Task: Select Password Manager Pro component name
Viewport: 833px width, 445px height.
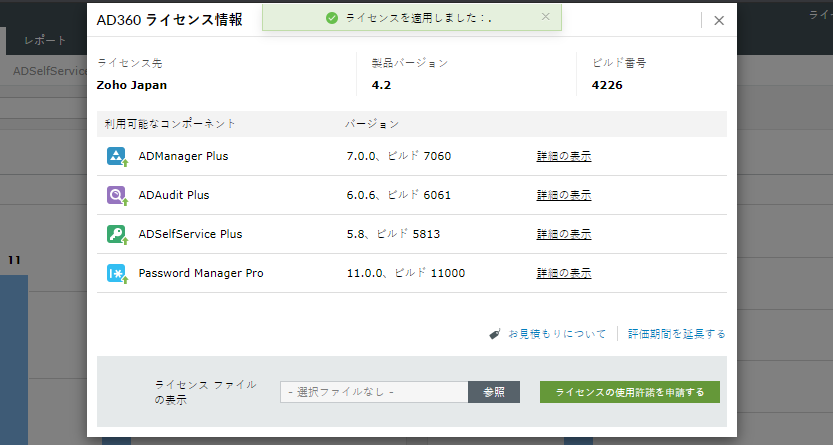Action: tap(201, 273)
